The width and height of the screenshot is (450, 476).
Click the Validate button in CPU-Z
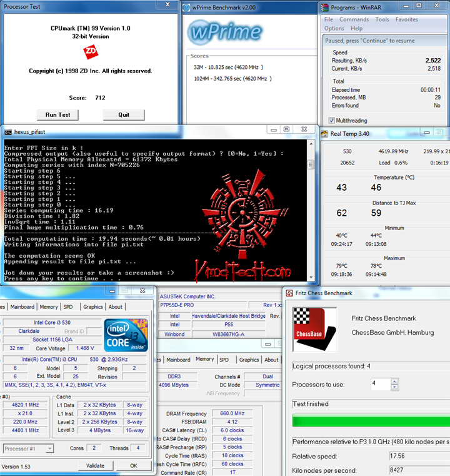(x=95, y=465)
